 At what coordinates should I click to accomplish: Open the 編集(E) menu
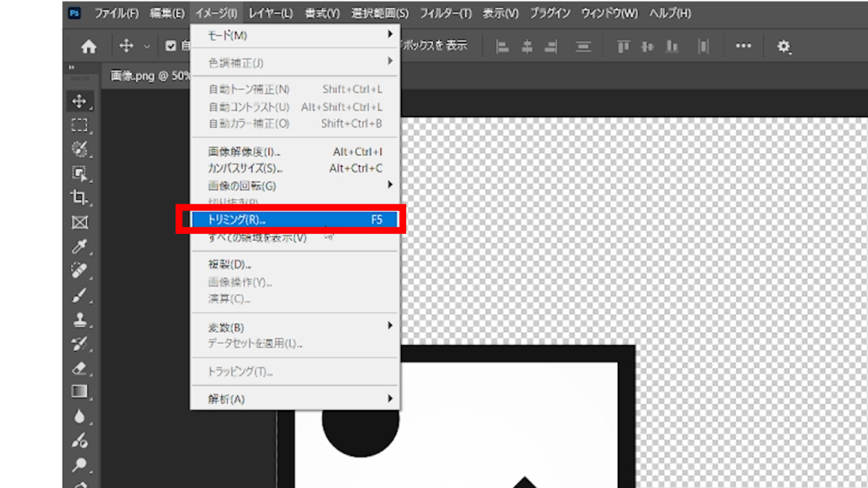pos(167,14)
